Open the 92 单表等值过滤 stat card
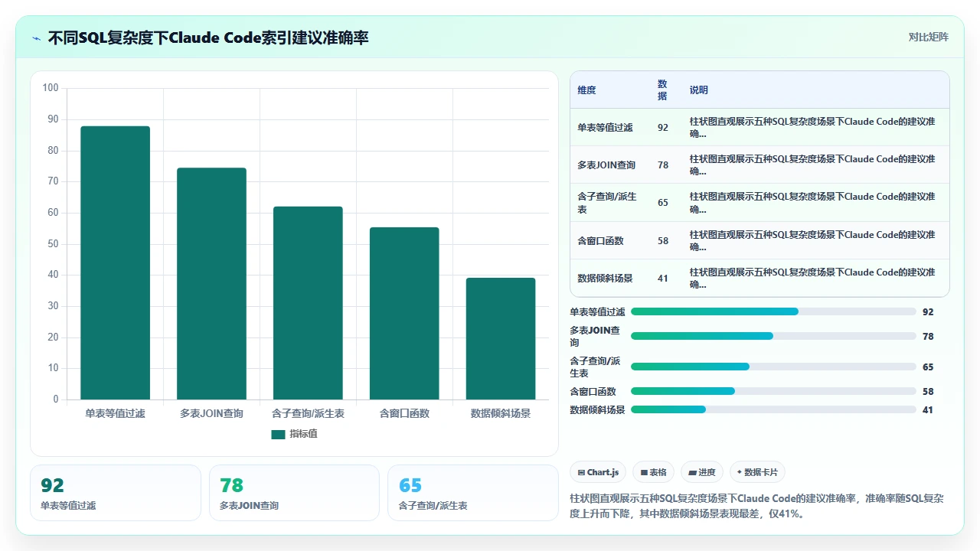Screen dimensions: 980x551 point(116,493)
